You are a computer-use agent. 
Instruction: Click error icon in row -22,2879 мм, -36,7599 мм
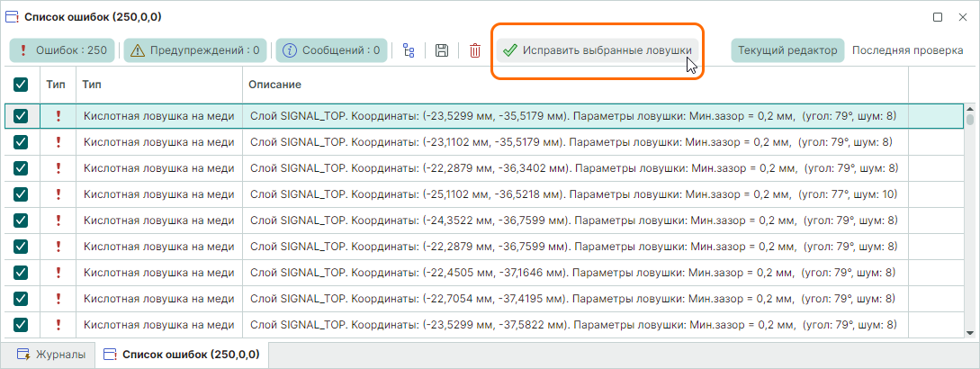point(58,247)
